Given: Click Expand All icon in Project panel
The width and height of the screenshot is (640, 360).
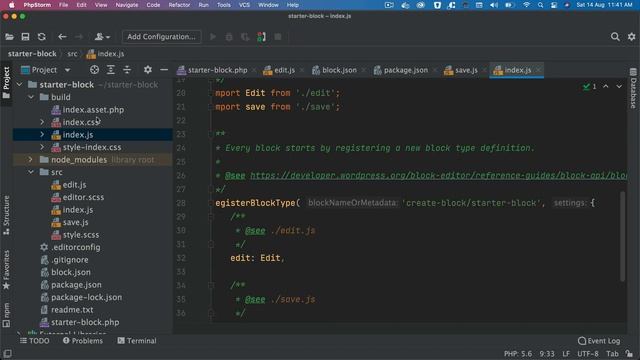Looking at the screenshot, I should pos(111,70).
